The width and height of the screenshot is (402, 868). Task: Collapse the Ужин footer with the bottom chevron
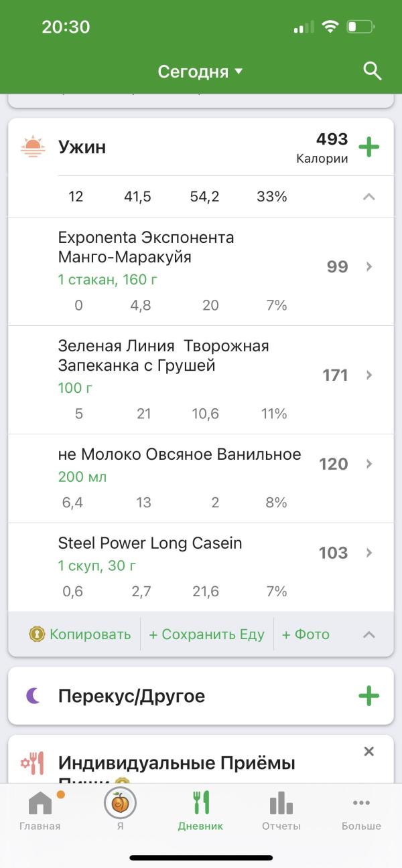(368, 634)
